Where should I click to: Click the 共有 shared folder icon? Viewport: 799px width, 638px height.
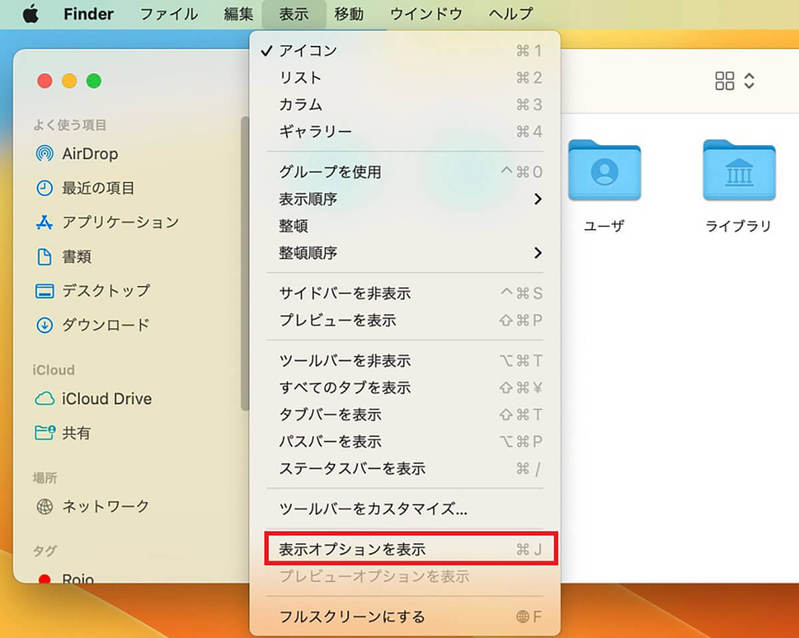[44, 433]
